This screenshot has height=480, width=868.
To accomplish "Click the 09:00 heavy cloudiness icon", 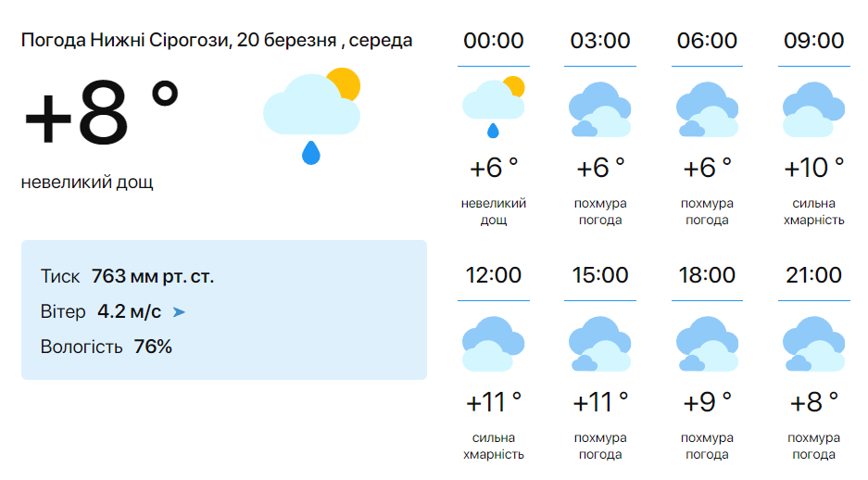I will point(813,109).
